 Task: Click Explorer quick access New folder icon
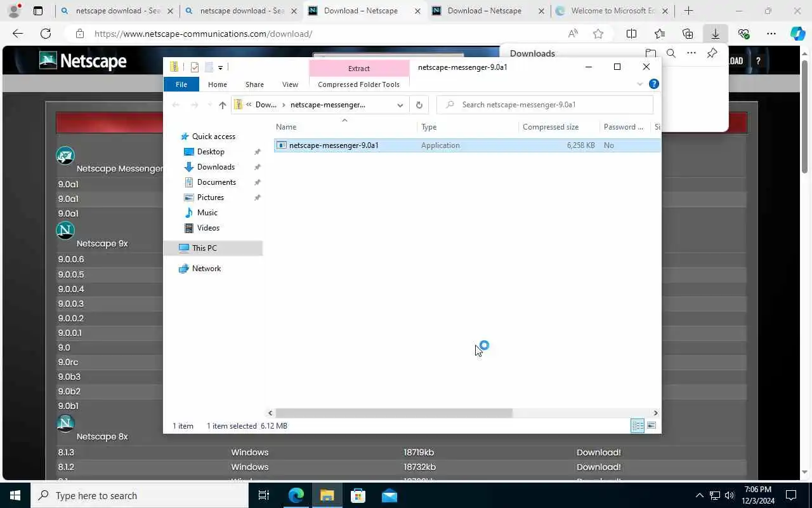coord(208,67)
